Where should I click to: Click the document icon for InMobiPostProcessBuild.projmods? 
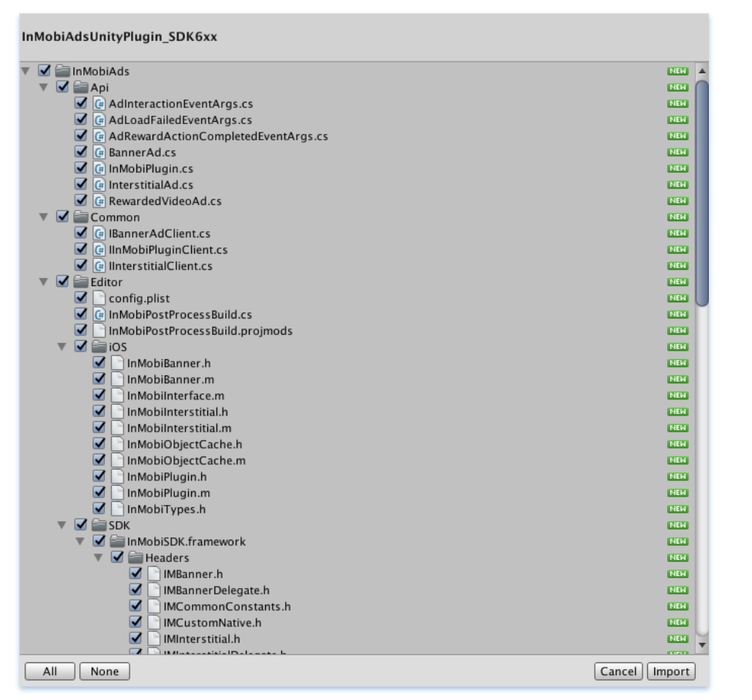tap(99, 331)
